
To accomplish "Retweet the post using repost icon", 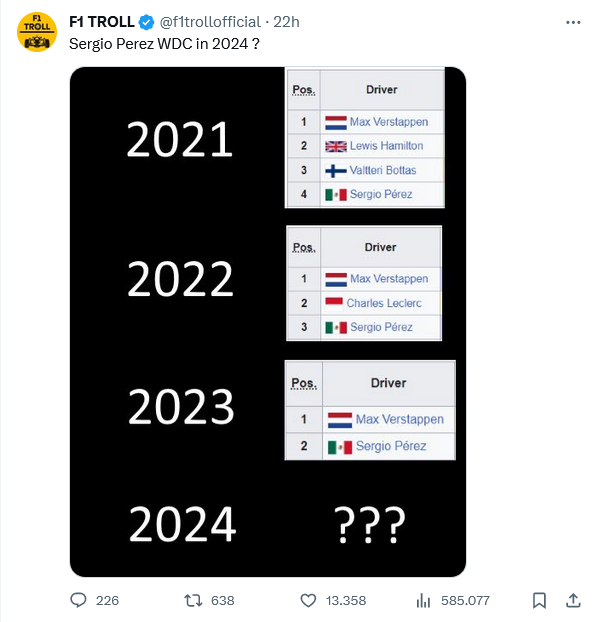I will [193, 600].
